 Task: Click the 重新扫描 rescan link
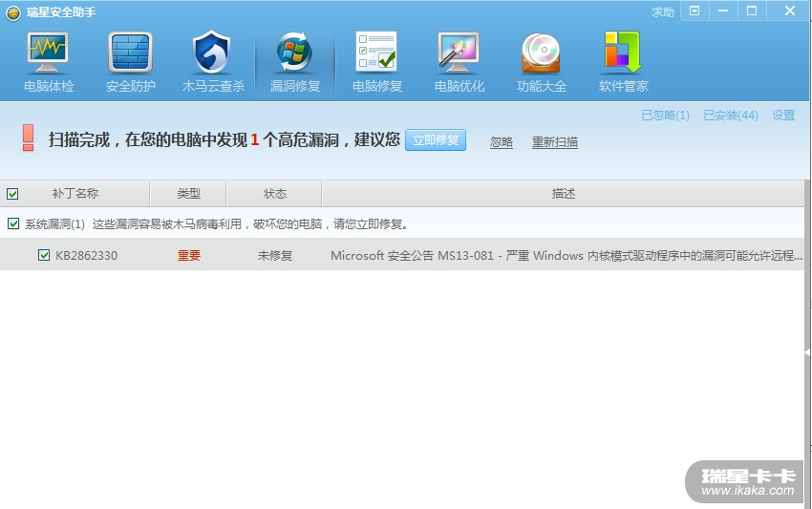coord(555,142)
